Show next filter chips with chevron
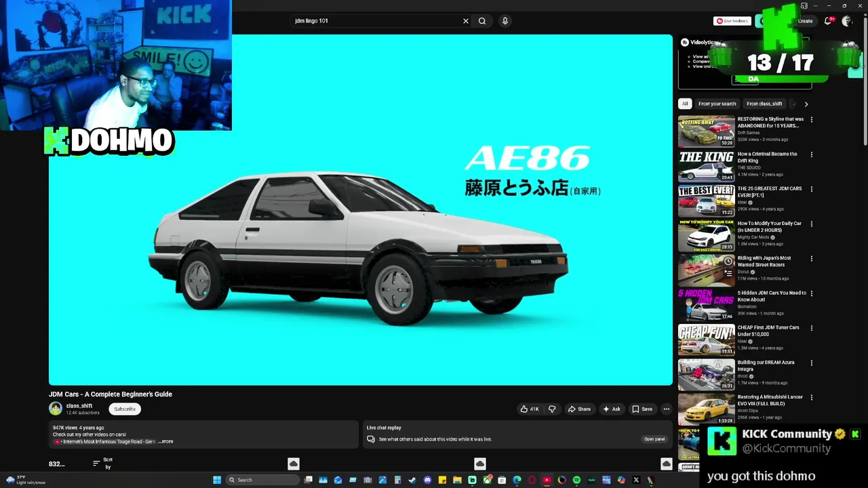 (x=806, y=104)
